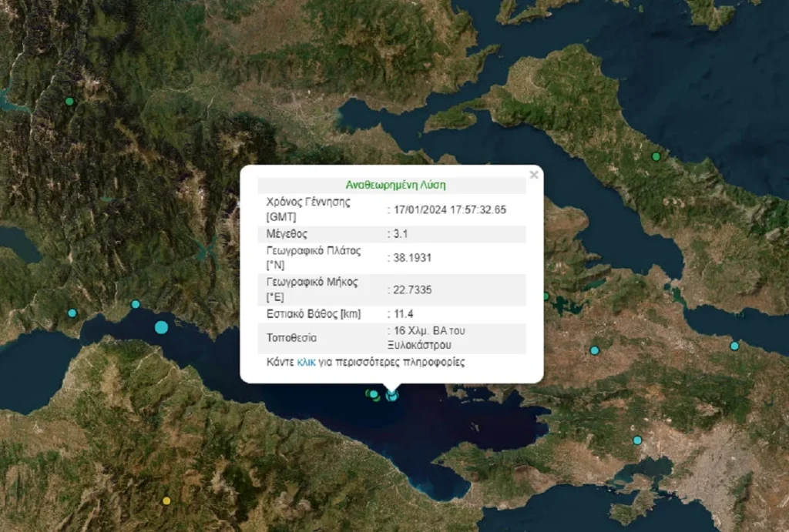Click the green marker in the northwest mountains
Viewport: 789px width, 532px height.
click(x=69, y=101)
